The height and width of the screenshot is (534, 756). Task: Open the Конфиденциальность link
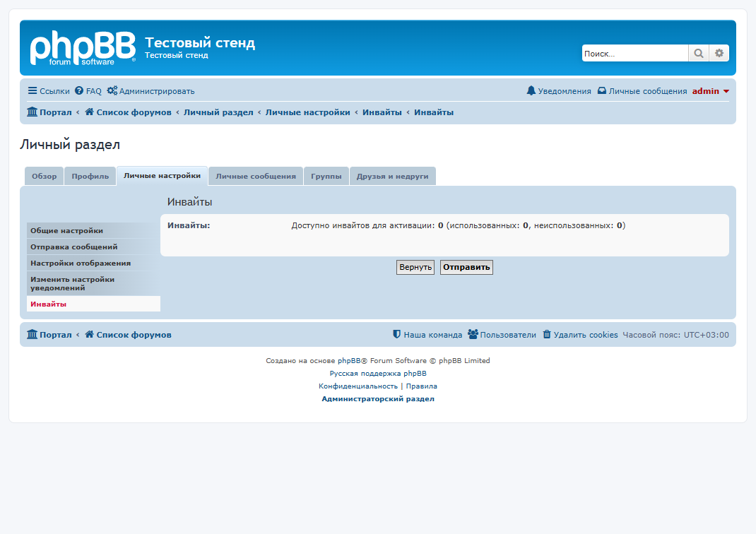click(358, 386)
